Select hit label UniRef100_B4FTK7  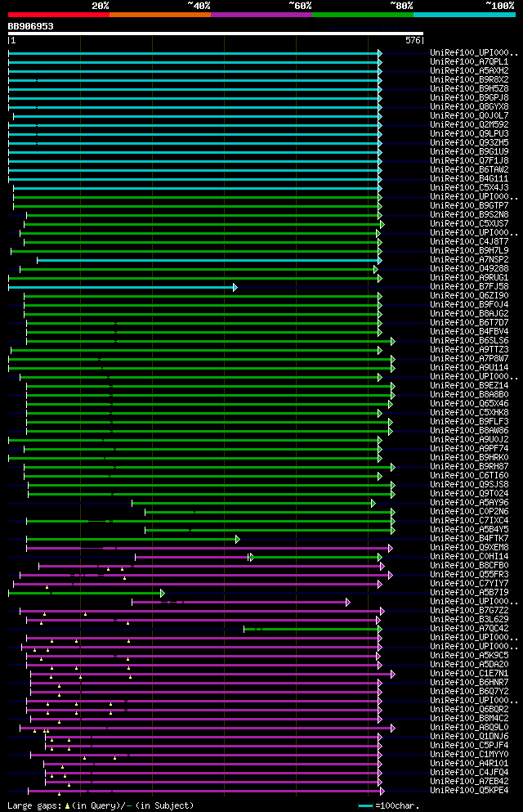(469, 538)
